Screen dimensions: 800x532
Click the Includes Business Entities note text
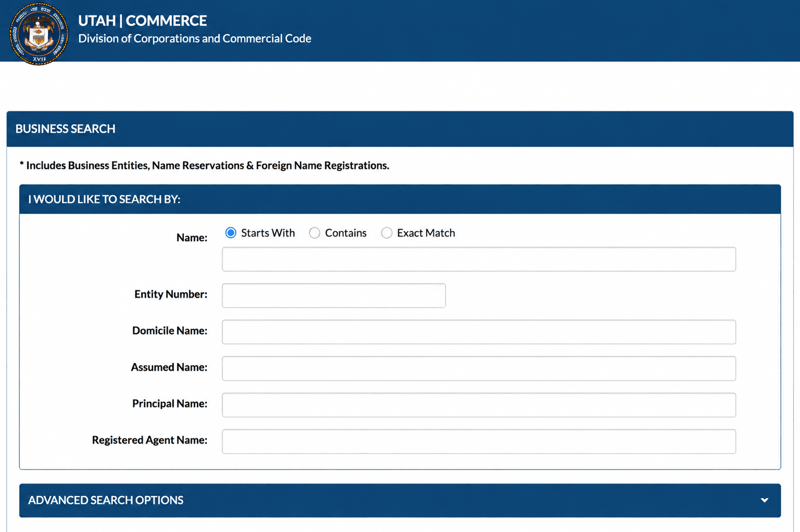[205, 165]
